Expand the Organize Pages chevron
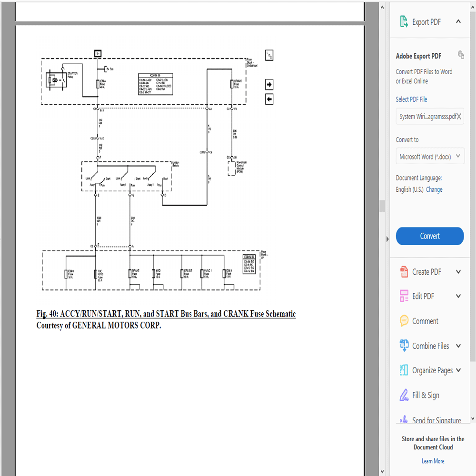This screenshot has height=476, width=476. (x=458, y=370)
